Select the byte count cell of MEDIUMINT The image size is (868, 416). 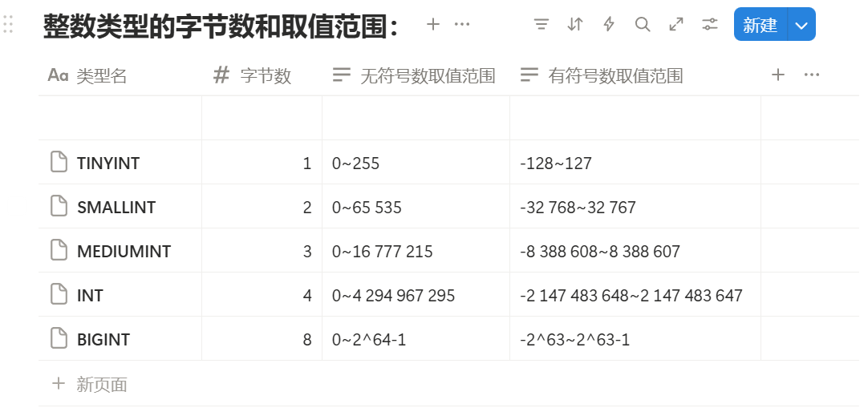(262, 251)
